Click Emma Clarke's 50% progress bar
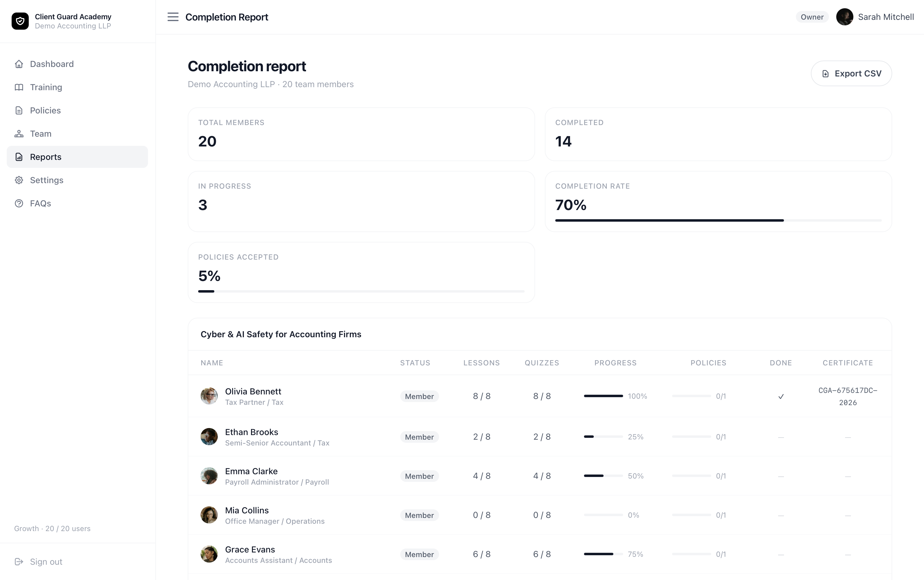924x580 pixels. [x=603, y=476]
